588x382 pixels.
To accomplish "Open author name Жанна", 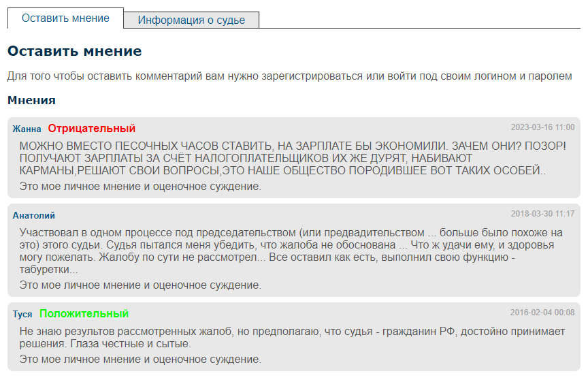I will pos(27,129).
